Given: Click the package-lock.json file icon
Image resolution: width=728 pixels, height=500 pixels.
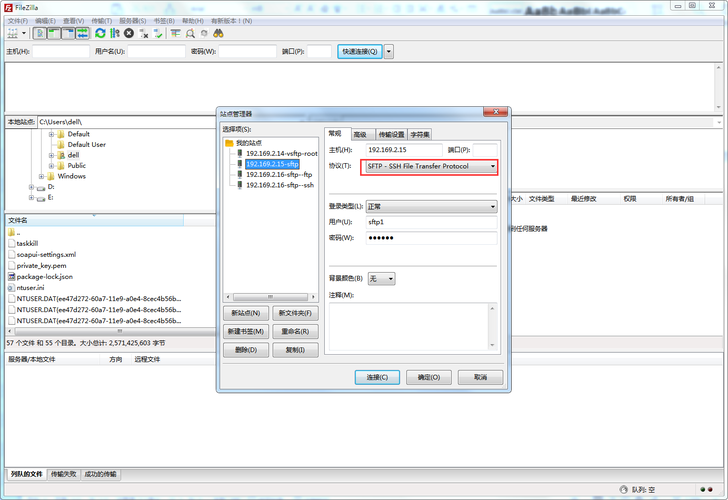Looking at the screenshot, I should coord(12,277).
